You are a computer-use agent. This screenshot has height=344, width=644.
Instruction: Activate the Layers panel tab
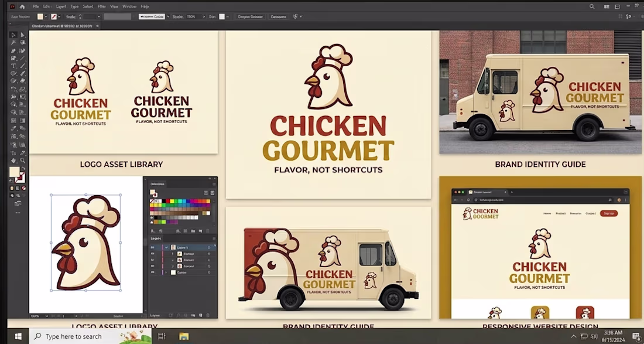(156, 239)
